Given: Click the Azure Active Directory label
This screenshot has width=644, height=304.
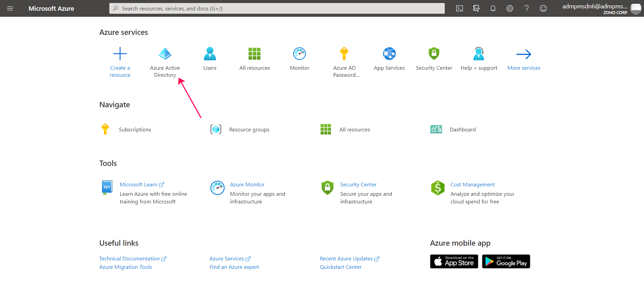Looking at the screenshot, I should pyautogui.click(x=165, y=71).
